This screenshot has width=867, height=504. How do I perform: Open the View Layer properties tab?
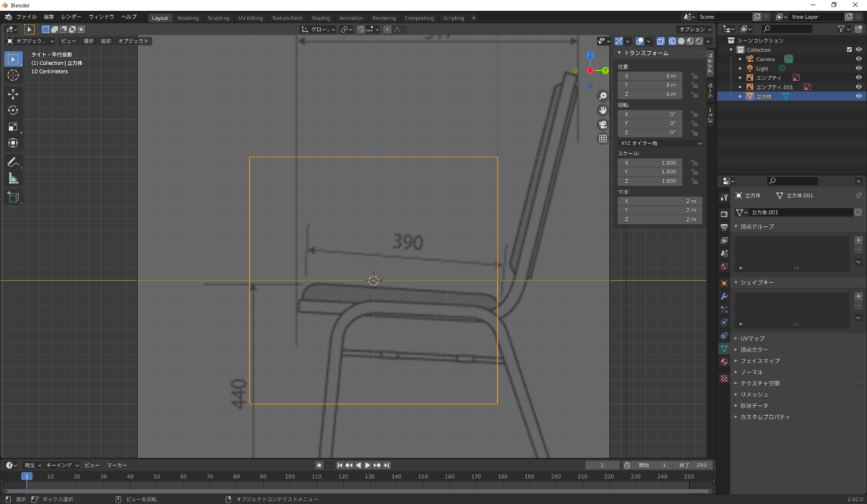(724, 240)
